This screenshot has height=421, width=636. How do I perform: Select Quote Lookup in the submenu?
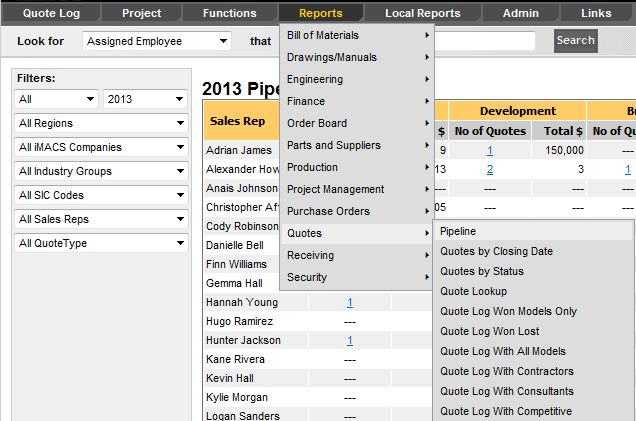pyautogui.click(x=473, y=291)
